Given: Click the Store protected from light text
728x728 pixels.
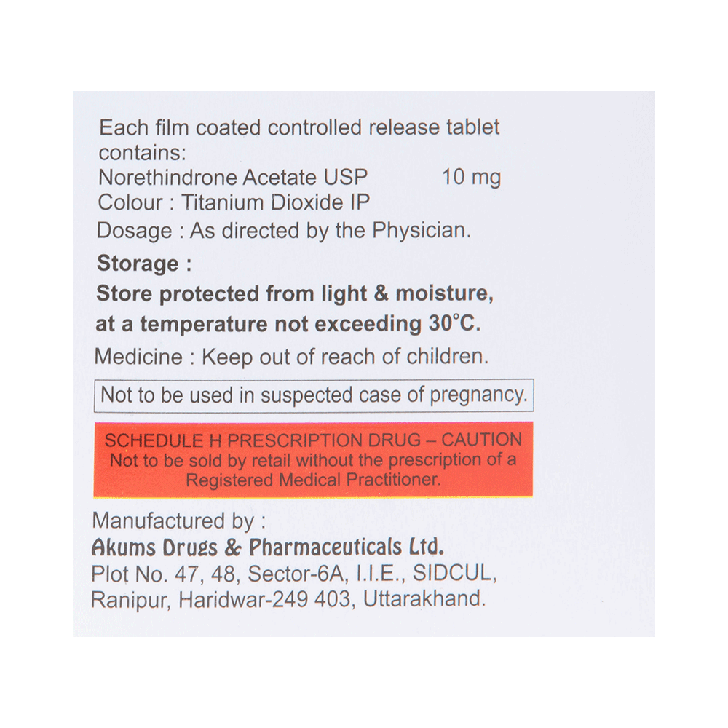Looking at the screenshot, I should [x=295, y=293].
